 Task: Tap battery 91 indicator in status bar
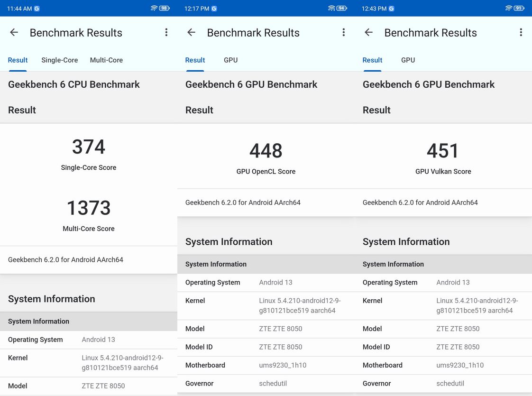519,8
